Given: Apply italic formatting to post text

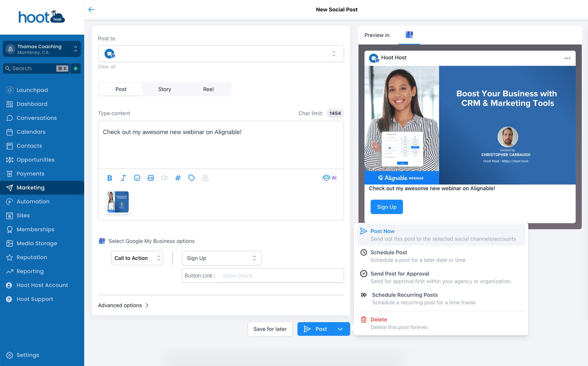Looking at the screenshot, I should coord(123,178).
